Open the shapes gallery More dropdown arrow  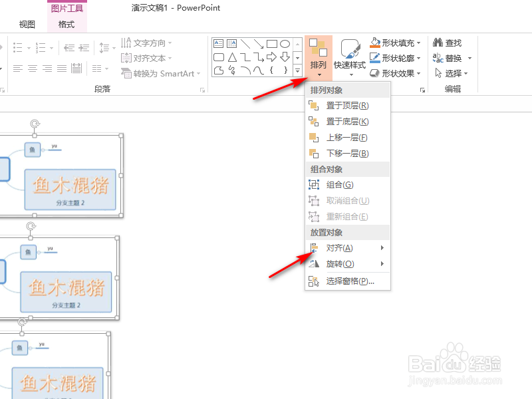pyautogui.click(x=297, y=71)
